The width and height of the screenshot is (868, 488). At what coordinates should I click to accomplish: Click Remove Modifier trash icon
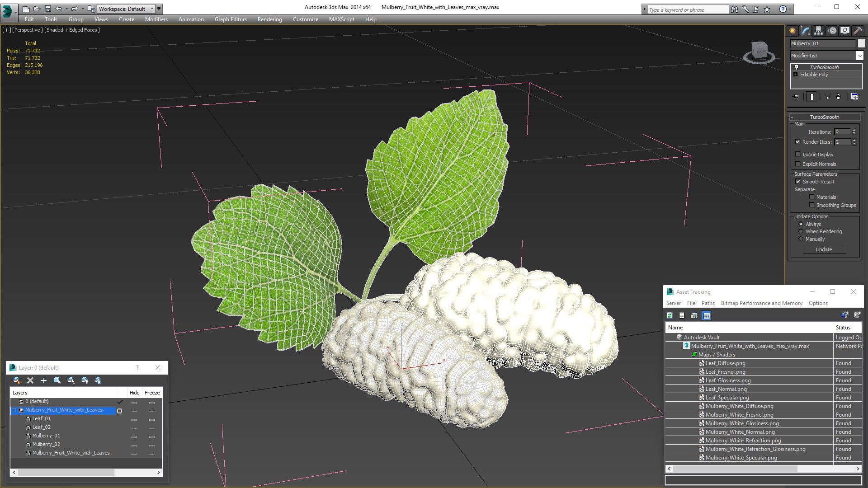click(838, 97)
